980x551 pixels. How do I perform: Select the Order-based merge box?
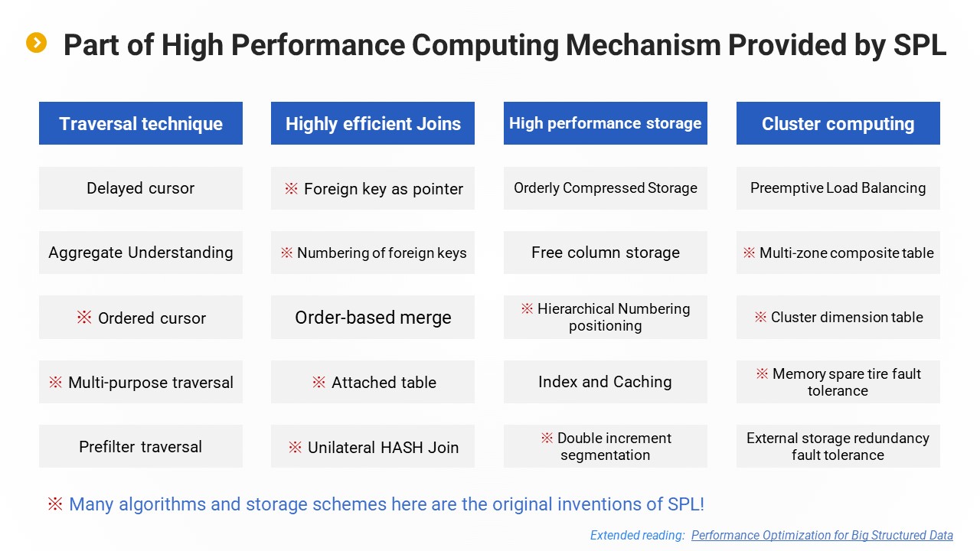(x=373, y=318)
